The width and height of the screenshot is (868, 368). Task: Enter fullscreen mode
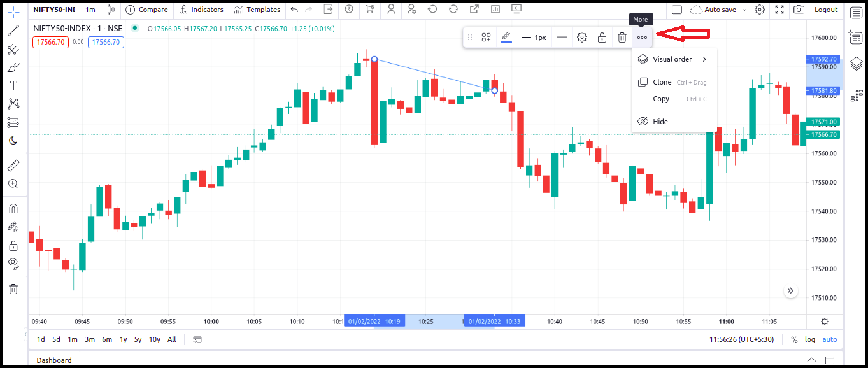click(x=779, y=10)
